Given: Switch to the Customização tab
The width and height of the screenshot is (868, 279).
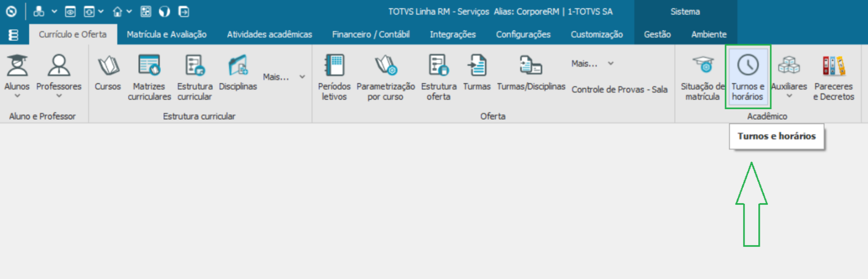Looking at the screenshot, I should (x=597, y=34).
